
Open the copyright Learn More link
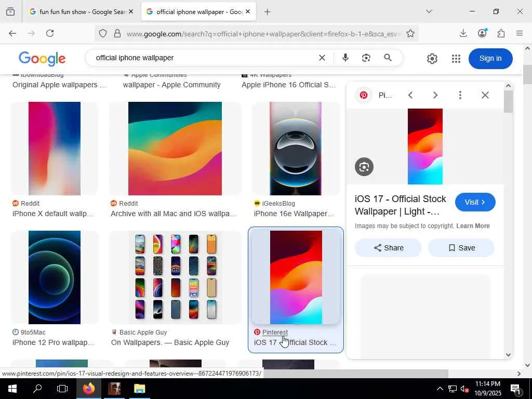click(473, 226)
